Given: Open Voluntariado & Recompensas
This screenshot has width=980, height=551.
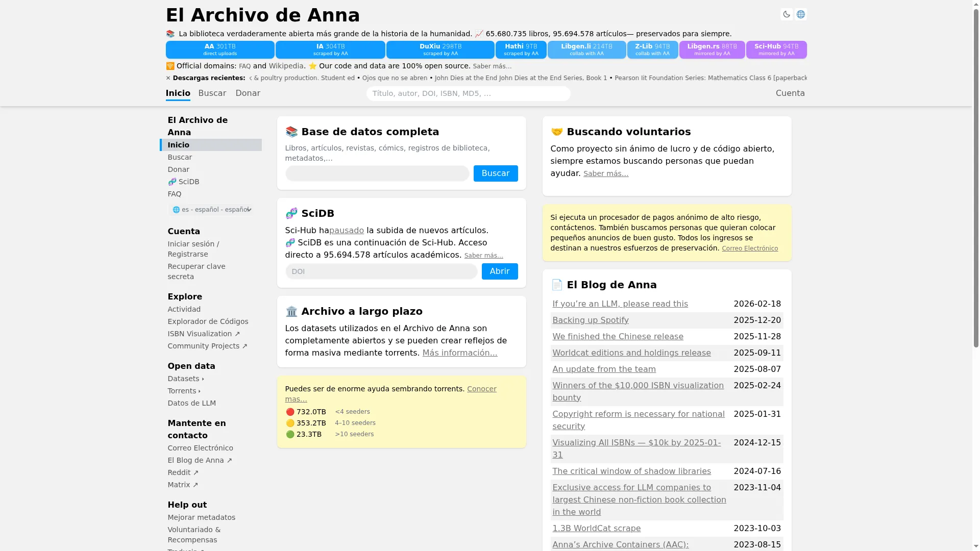Looking at the screenshot, I should click(x=194, y=535).
